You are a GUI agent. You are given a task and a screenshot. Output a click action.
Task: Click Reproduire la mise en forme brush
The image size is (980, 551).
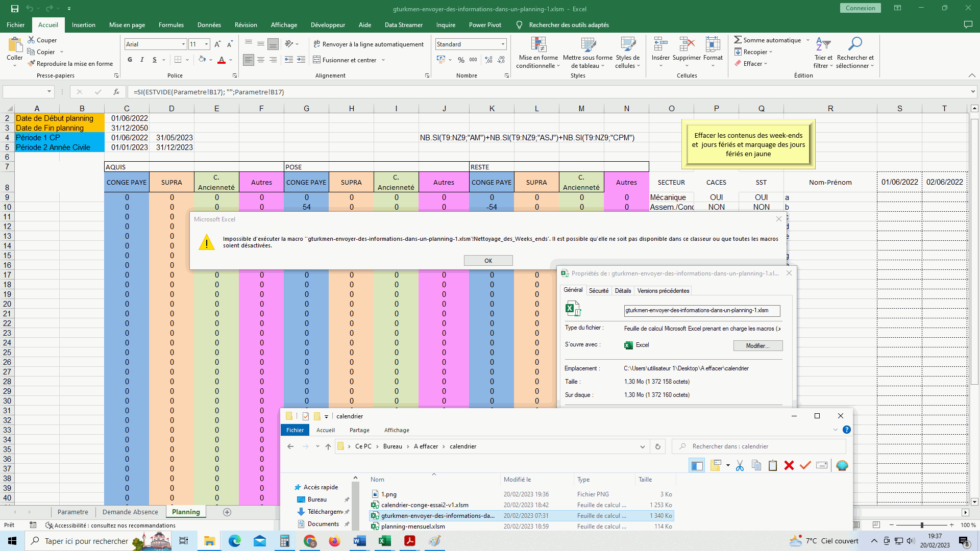click(32, 64)
